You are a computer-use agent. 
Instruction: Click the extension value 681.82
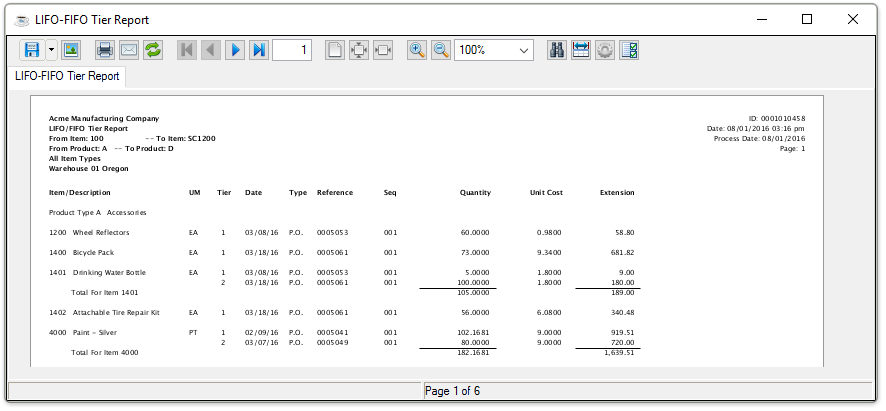(x=623, y=253)
